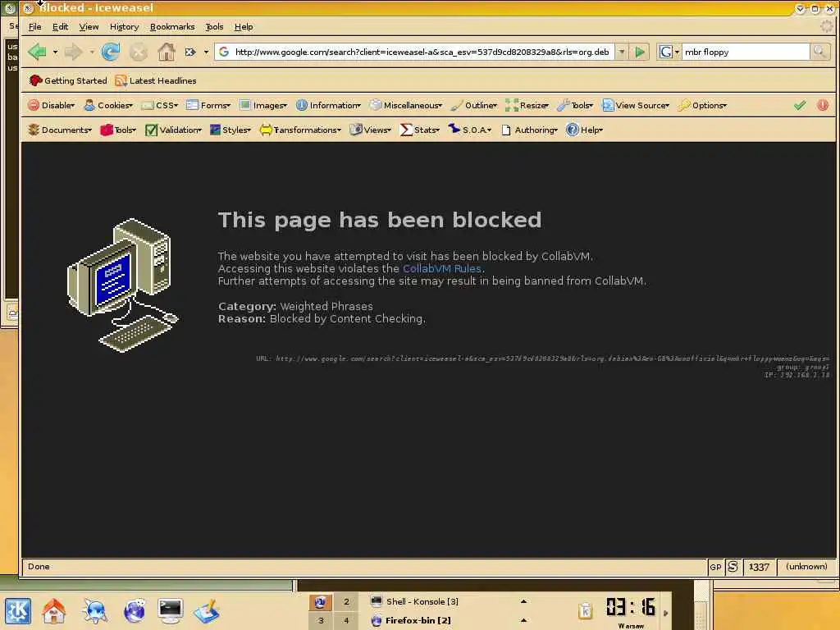Open web developer Tools menu with wrench
The width and height of the screenshot is (840, 630).
coord(575,106)
